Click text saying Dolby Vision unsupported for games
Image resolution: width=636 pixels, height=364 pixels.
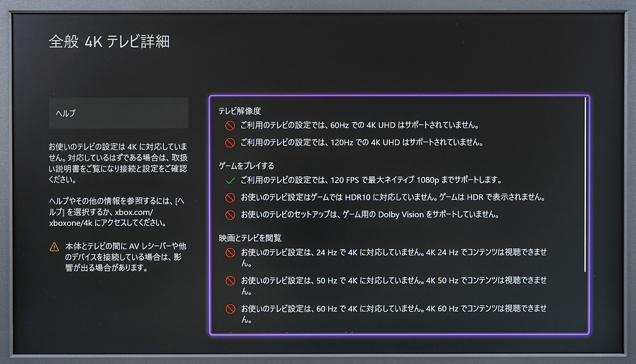(x=370, y=214)
